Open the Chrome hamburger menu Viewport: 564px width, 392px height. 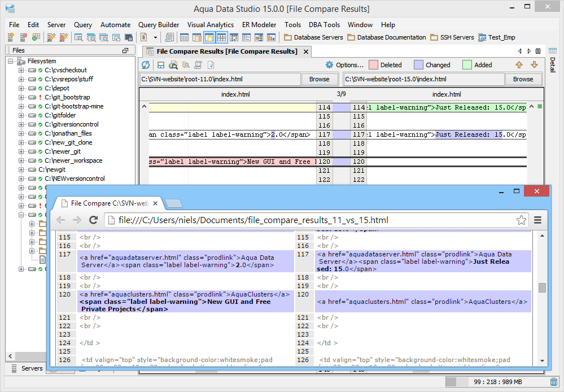point(538,220)
